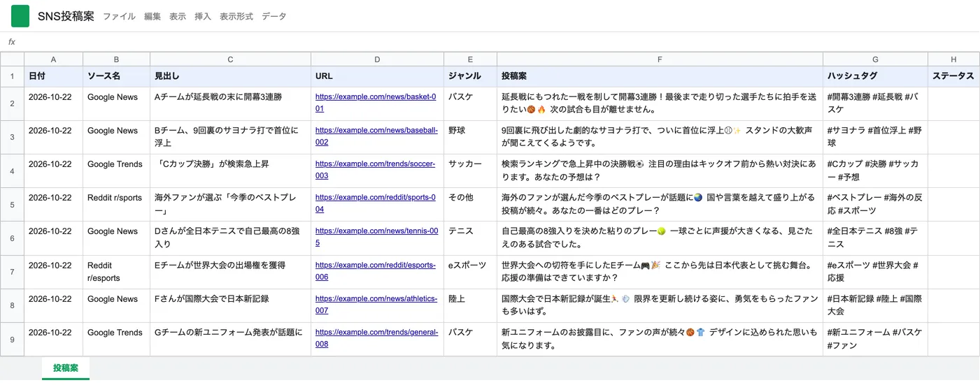Select row 1 header

point(12,77)
